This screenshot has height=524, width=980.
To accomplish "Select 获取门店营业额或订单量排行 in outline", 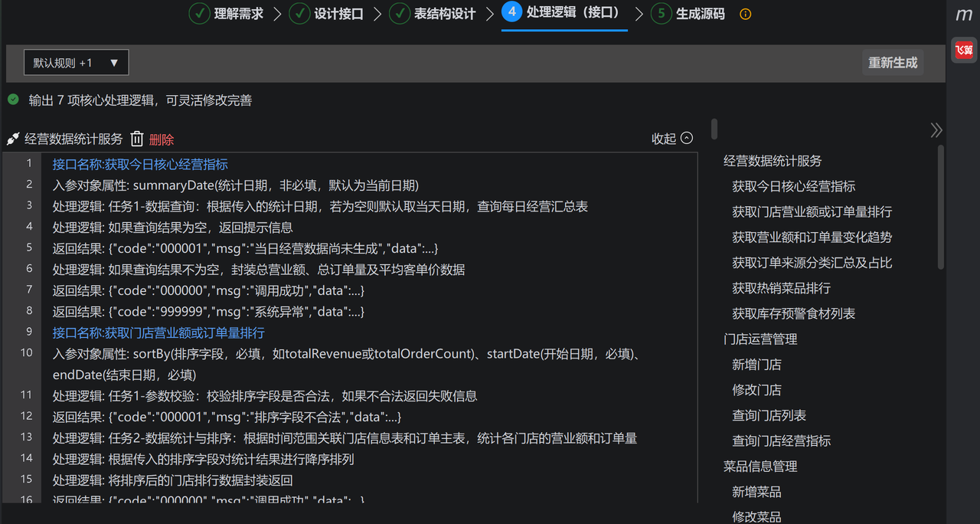I will point(812,211).
